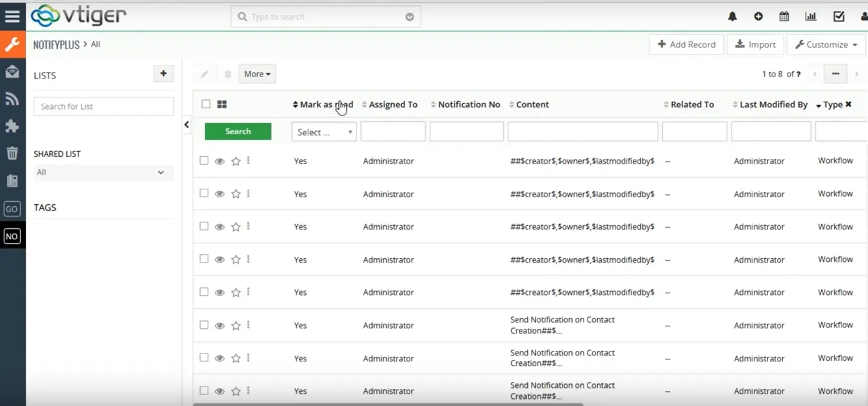
Task: Tick the checkbox for first row
Action: [204, 160]
